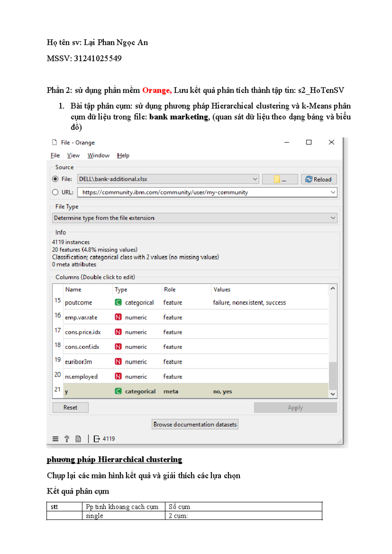Expand the URL combo box dropdown arrow
Screen dimensions: 392x554
click(x=333, y=192)
